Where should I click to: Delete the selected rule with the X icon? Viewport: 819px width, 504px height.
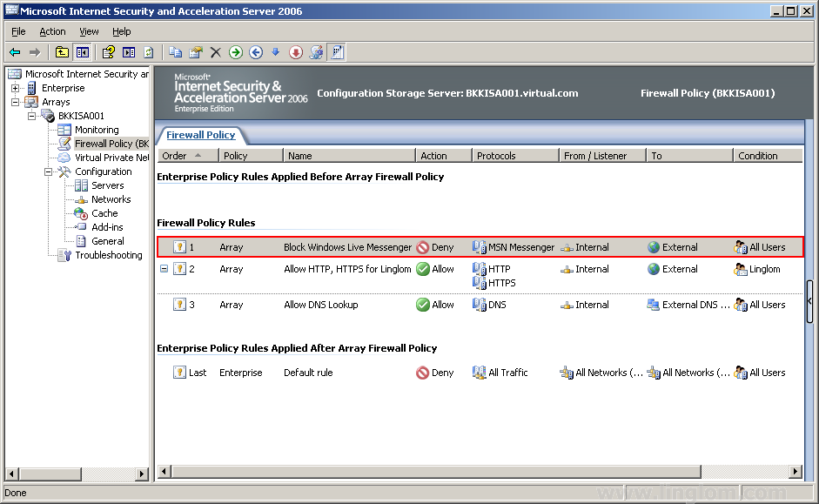tap(216, 52)
